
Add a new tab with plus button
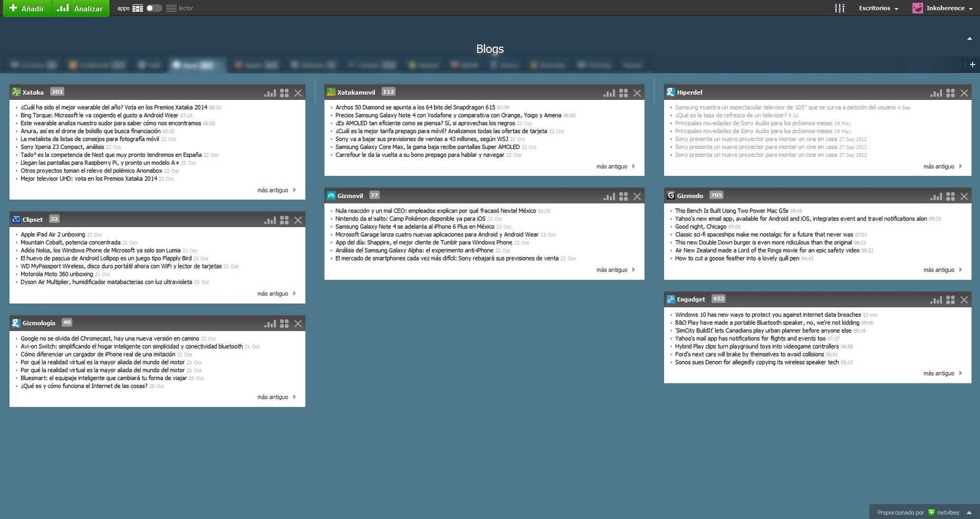pos(972,64)
